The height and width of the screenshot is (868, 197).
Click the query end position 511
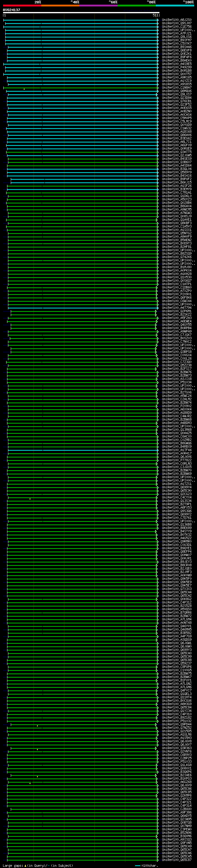tap(155, 15)
